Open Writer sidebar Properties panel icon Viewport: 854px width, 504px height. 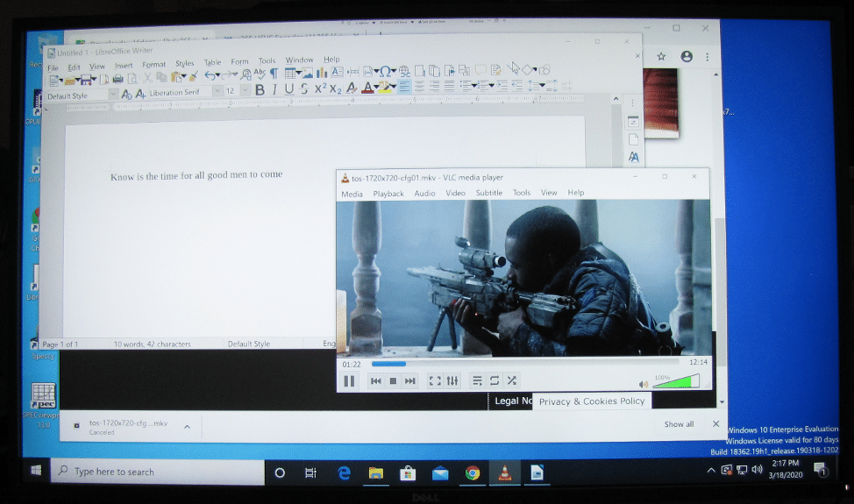(633, 121)
